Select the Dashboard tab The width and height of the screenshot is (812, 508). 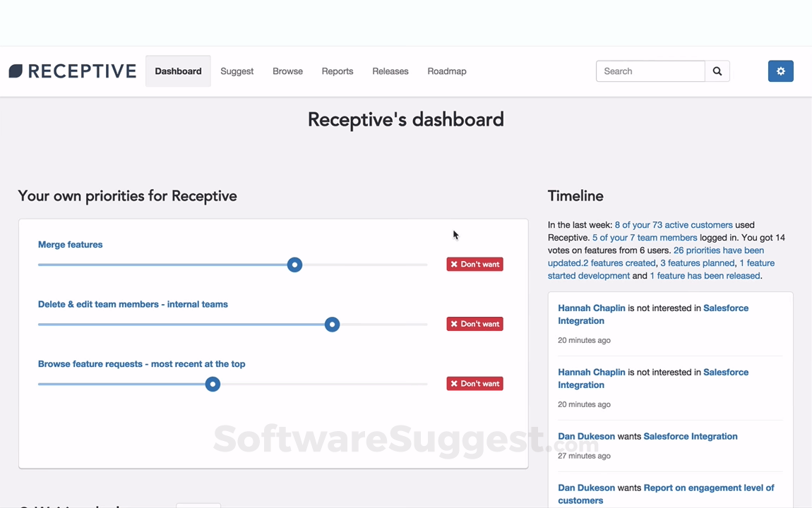click(178, 71)
